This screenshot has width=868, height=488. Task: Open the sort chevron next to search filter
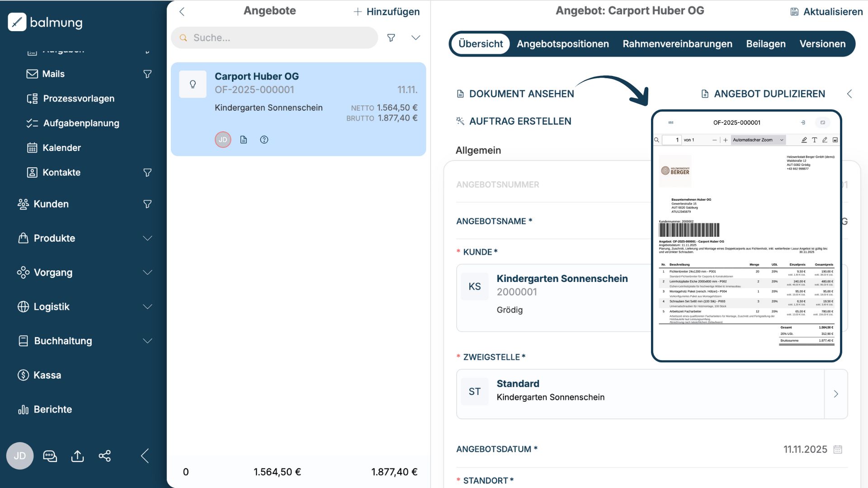pos(415,38)
